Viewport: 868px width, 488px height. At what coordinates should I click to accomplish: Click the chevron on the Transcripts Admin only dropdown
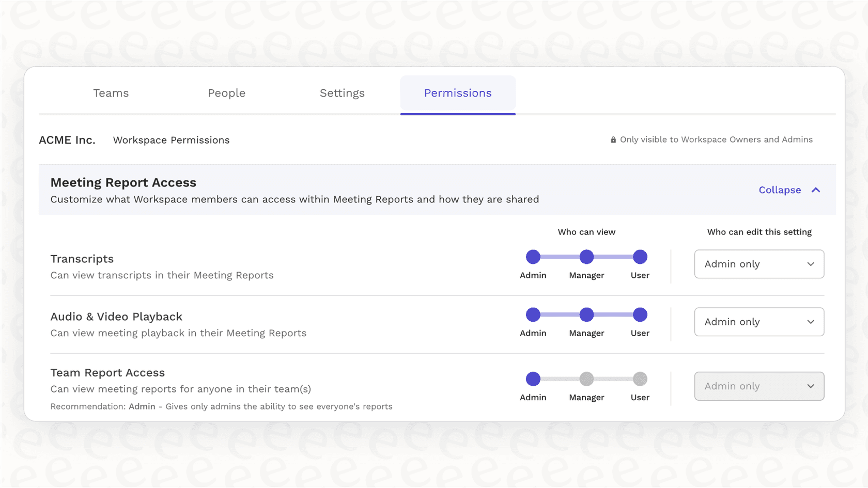point(811,264)
